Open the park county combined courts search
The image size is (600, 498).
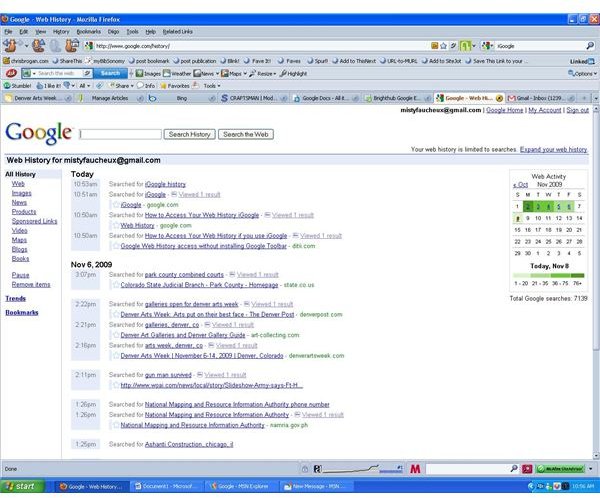184,274
